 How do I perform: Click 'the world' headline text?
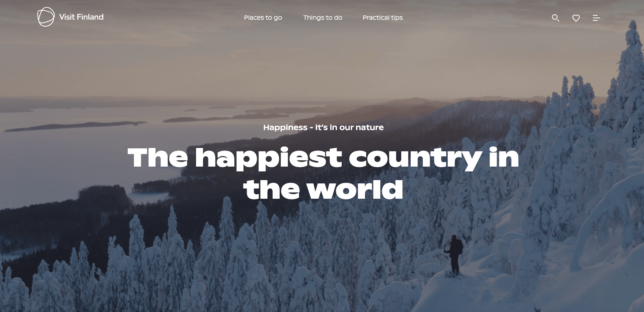coord(323,189)
